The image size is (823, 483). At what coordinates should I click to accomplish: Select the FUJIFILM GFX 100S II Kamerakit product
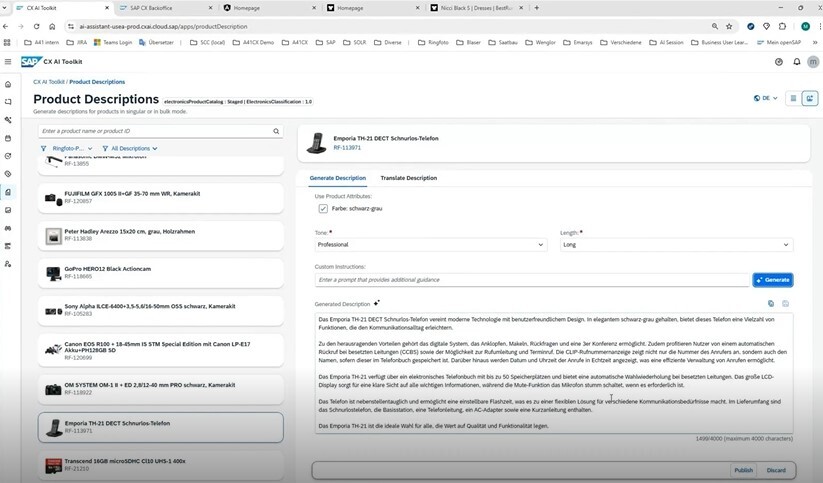[161, 198]
